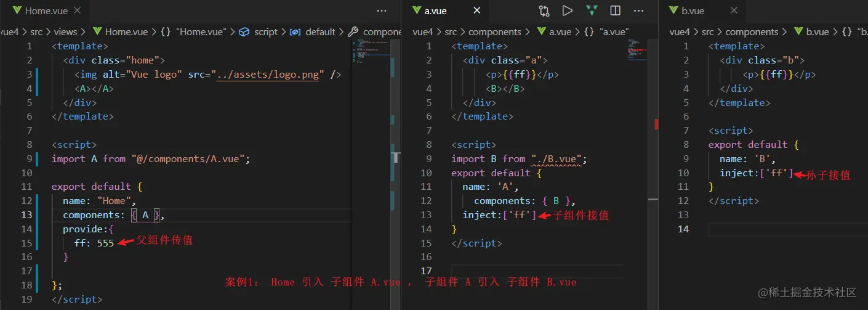Viewport: 868px width, 310px height.
Task: Open '"a.vue"' braces symbol in breadcrumb
Action: (606, 32)
